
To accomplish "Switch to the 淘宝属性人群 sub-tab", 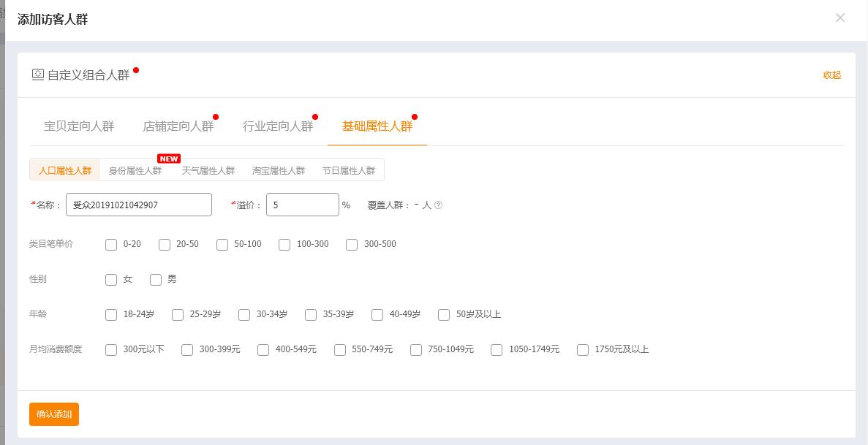I will (278, 169).
